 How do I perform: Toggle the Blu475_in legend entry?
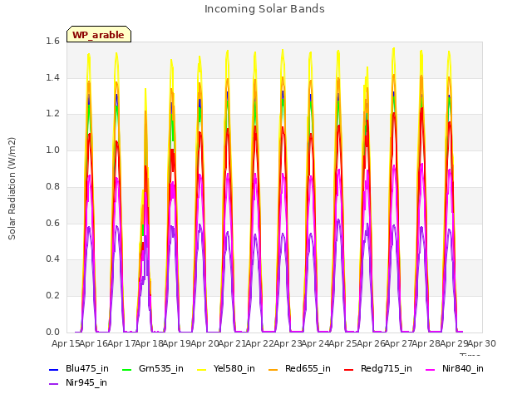(x=79, y=369)
